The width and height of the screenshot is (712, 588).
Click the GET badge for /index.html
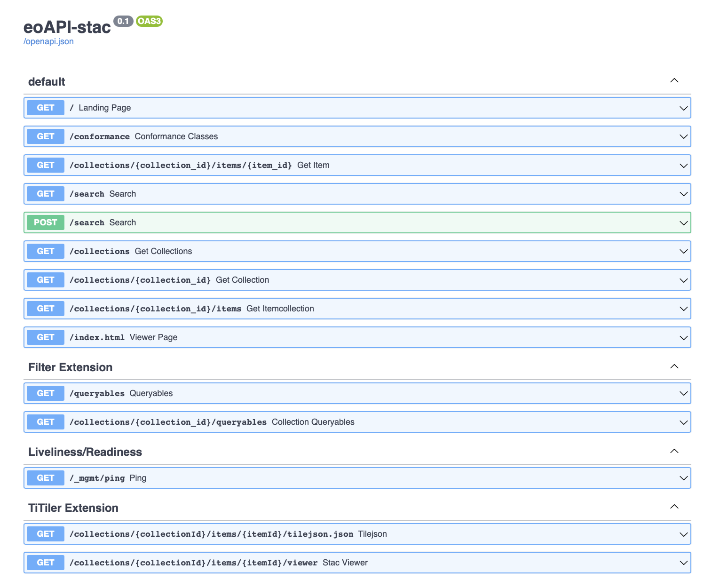click(46, 337)
